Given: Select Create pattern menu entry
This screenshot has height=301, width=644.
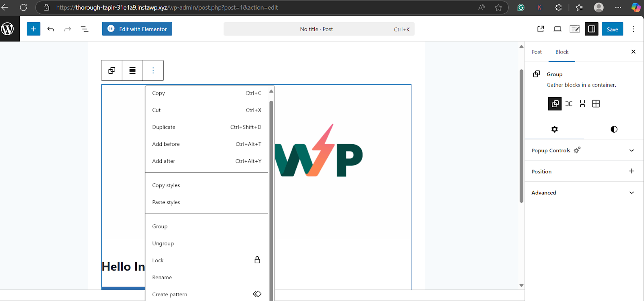Looking at the screenshot, I should [x=207, y=294].
